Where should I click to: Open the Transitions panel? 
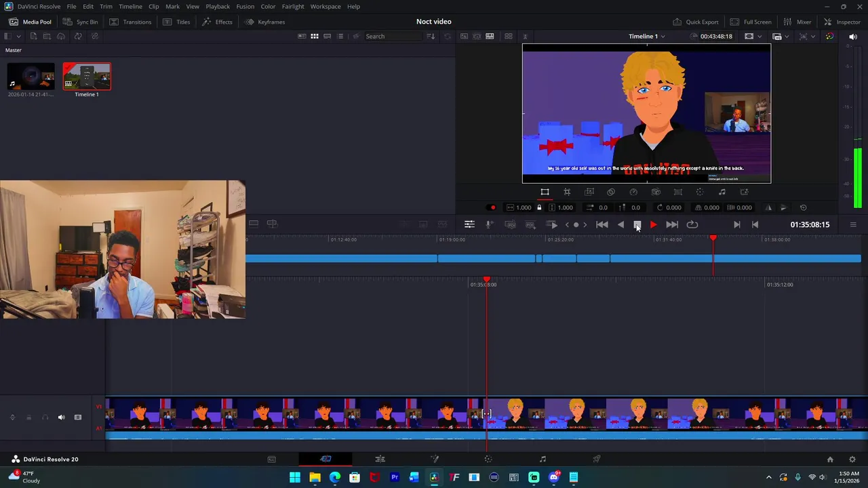tap(130, 22)
